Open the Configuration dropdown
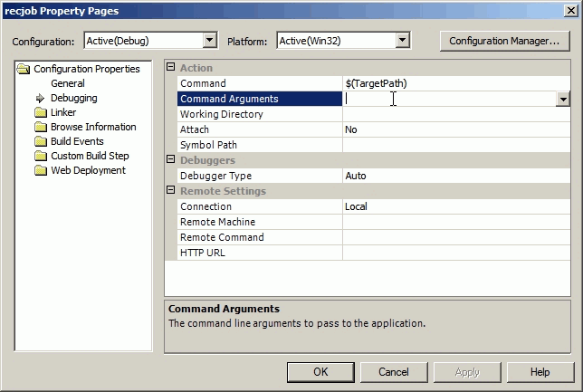Image resolution: width=583 pixels, height=392 pixels. point(210,41)
